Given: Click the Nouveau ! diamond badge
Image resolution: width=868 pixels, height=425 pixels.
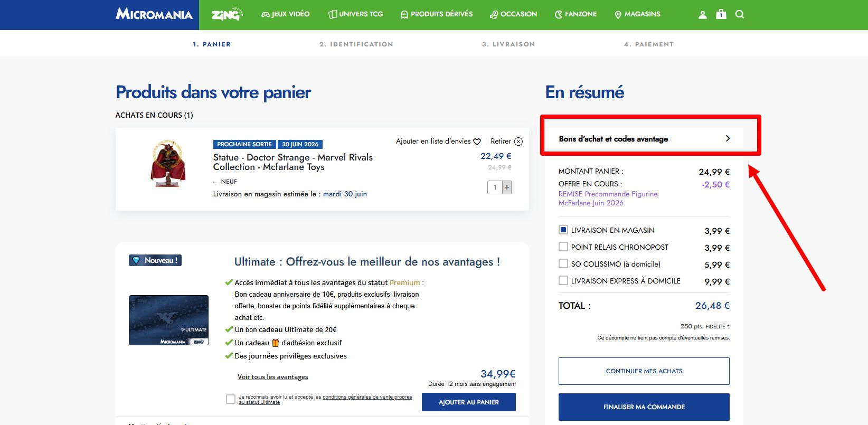Looking at the screenshot, I should pos(155,260).
